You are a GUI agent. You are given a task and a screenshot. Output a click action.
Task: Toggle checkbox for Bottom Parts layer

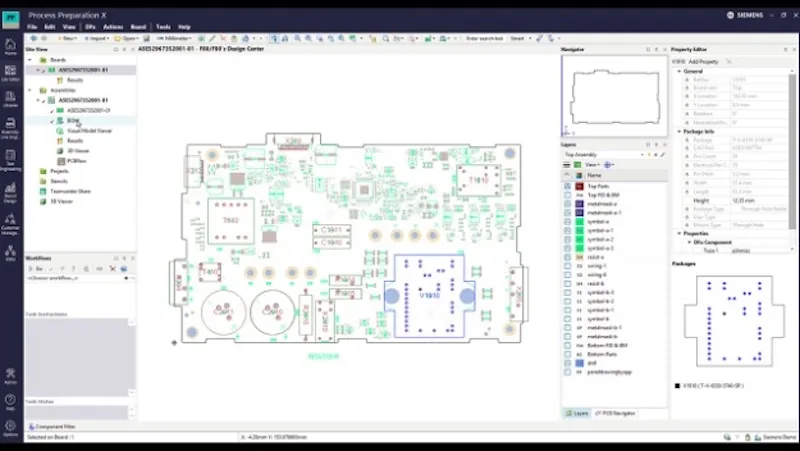567,354
